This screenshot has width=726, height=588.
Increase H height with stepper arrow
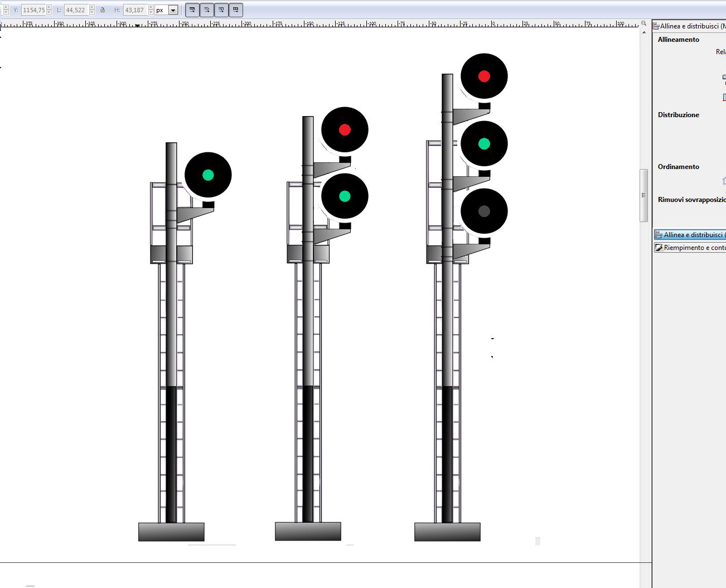point(151,7)
